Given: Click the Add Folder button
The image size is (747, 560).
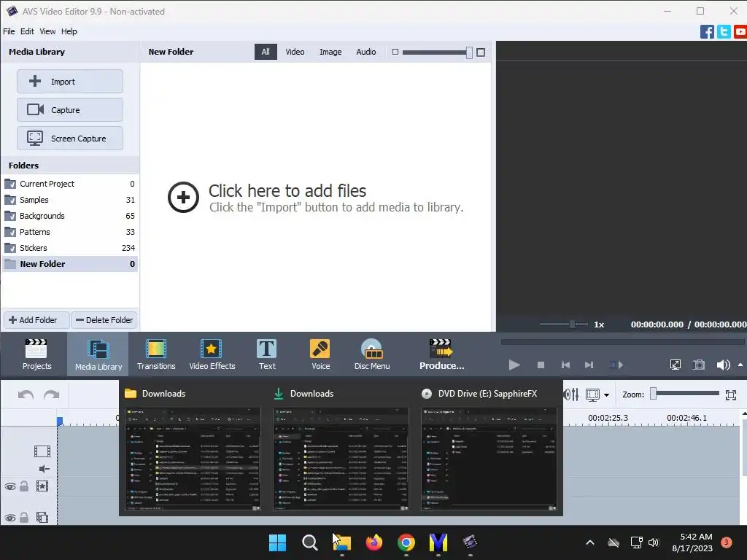Looking at the screenshot, I should pyautogui.click(x=36, y=320).
